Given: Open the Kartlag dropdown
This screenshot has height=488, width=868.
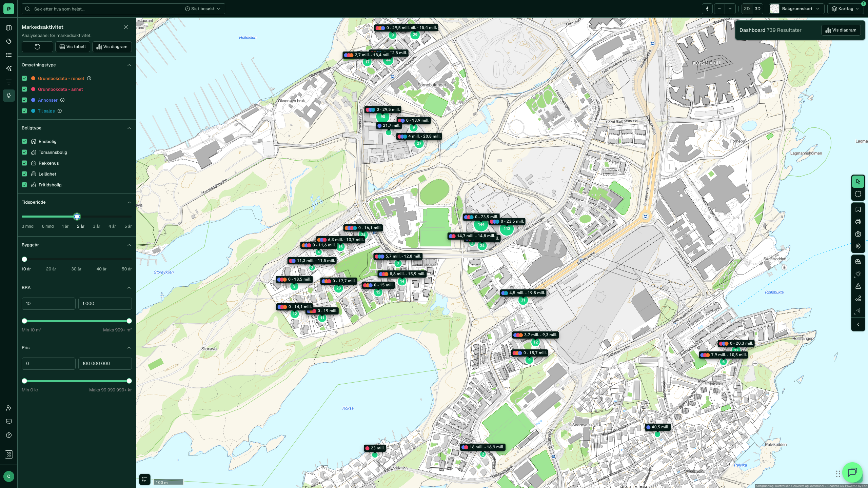Looking at the screenshot, I should (x=846, y=9).
